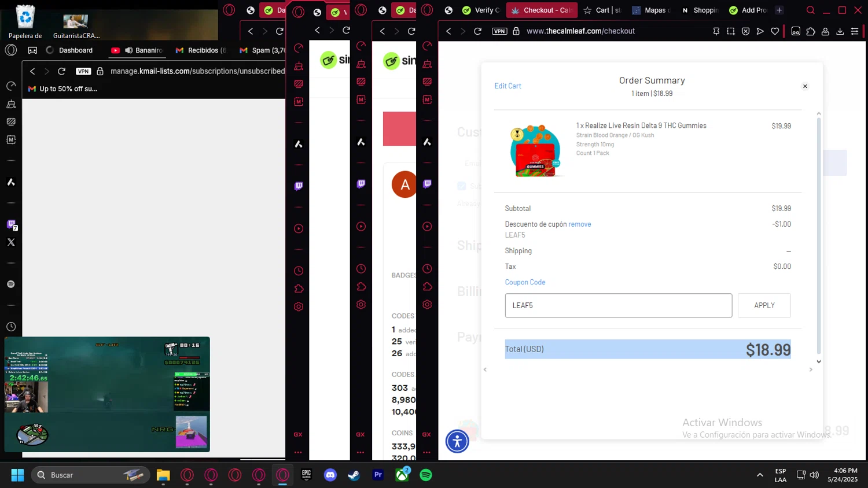
Task: Click the search tabs magnifier in the checkout window
Action: 811,10
